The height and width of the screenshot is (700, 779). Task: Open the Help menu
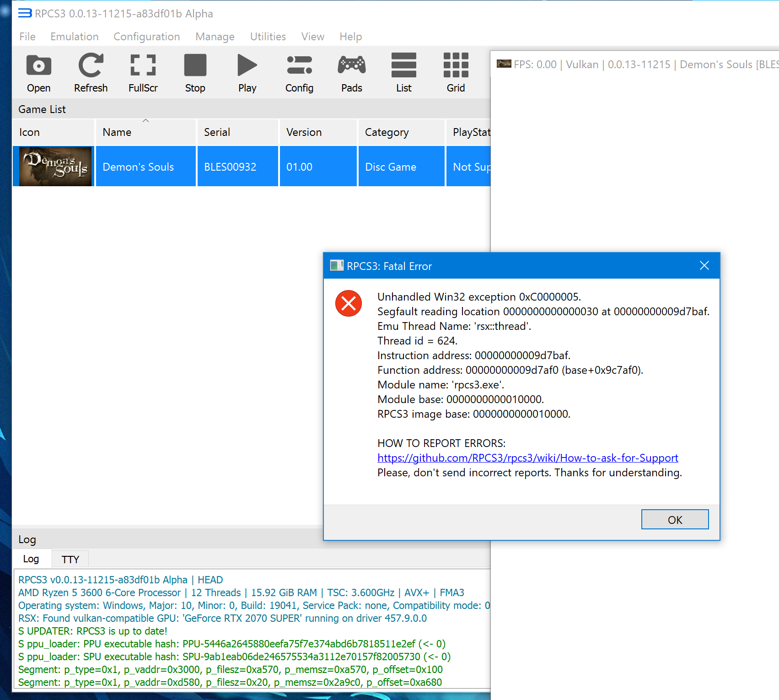click(x=351, y=37)
